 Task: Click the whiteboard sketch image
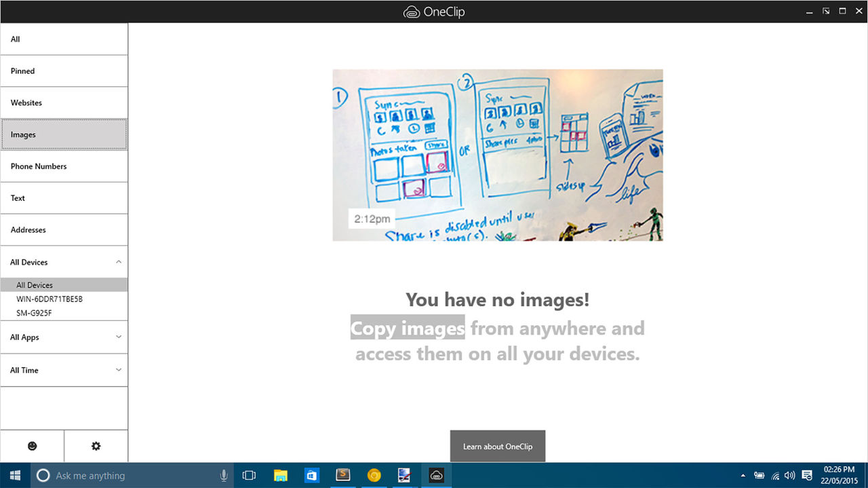[x=498, y=155]
